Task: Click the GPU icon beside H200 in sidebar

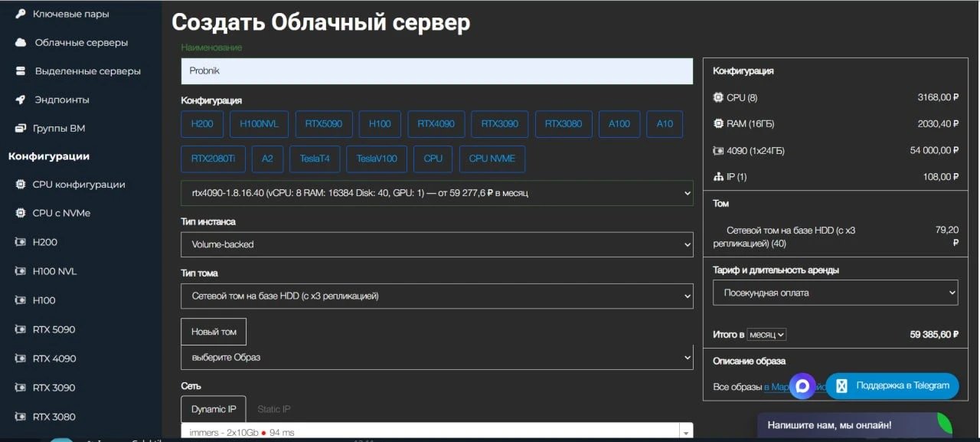Action: [x=21, y=242]
